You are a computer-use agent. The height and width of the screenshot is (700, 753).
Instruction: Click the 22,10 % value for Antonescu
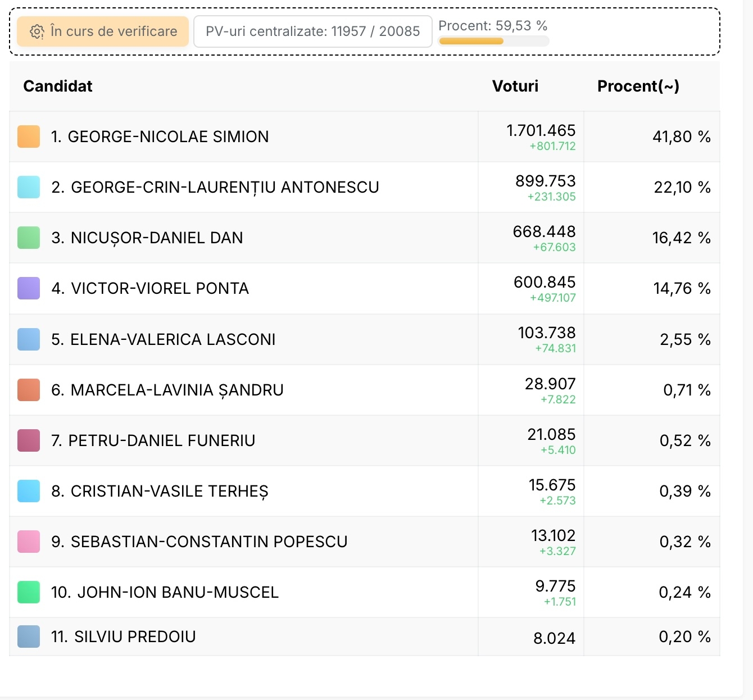[682, 187]
